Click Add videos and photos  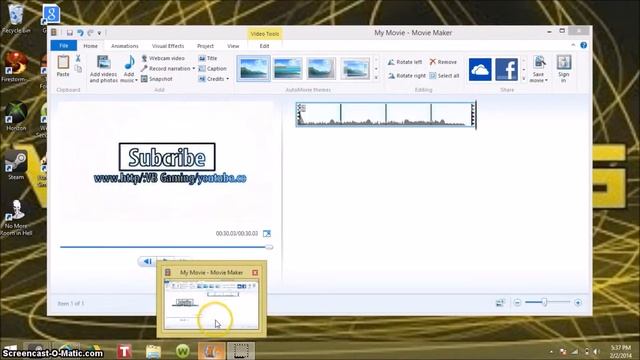pyautogui.click(x=103, y=69)
